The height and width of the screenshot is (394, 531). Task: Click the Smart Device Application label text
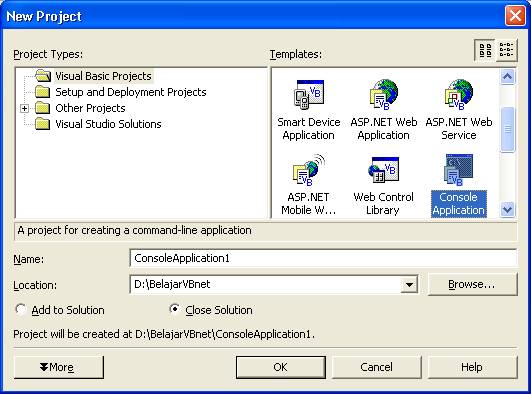click(309, 128)
